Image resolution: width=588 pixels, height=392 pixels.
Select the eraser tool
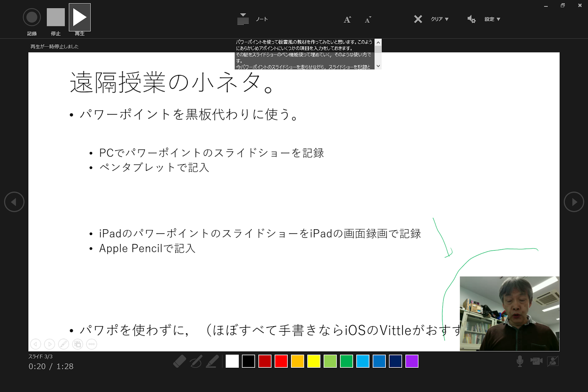(x=180, y=361)
